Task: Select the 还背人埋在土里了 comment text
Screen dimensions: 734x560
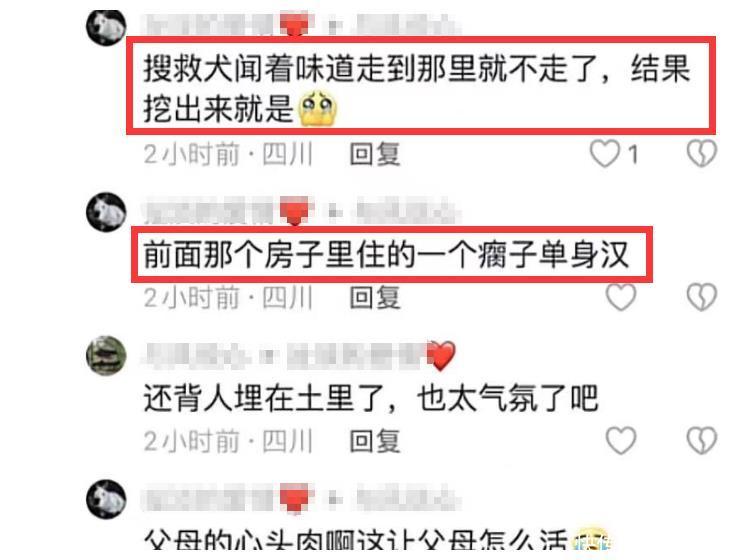Action: pos(371,398)
